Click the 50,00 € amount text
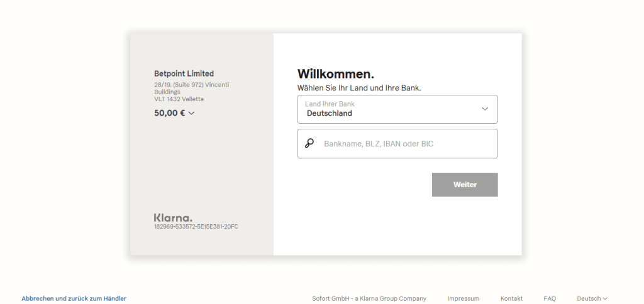Image resolution: width=644 pixels, height=304 pixels. 170,113
